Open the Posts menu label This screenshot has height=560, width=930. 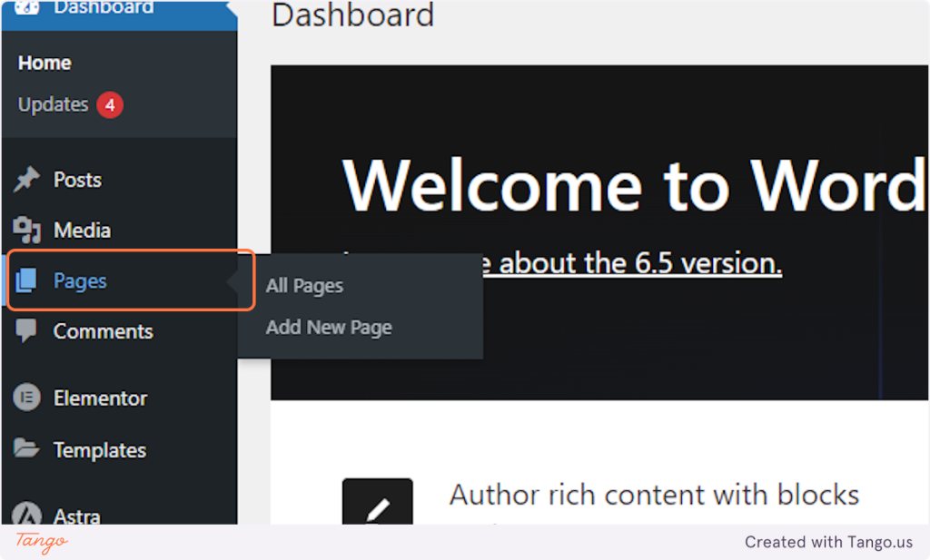coord(78,180)
